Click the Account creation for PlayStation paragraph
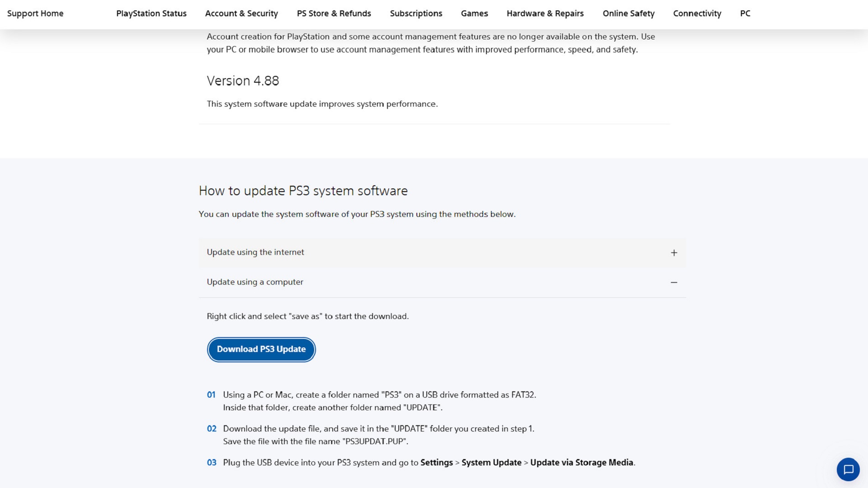This screenshot has width=868, height=488. (x=431, y=43)
